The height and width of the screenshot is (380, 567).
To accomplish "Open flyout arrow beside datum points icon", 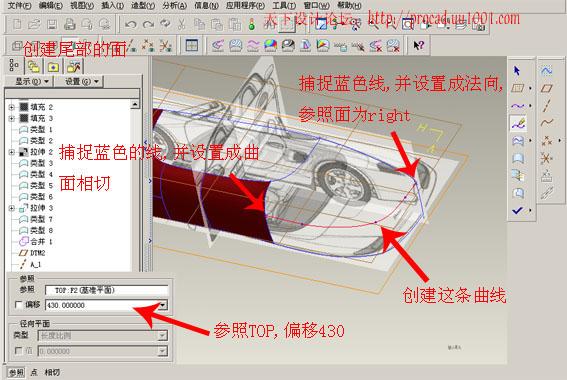I will 559,141.
